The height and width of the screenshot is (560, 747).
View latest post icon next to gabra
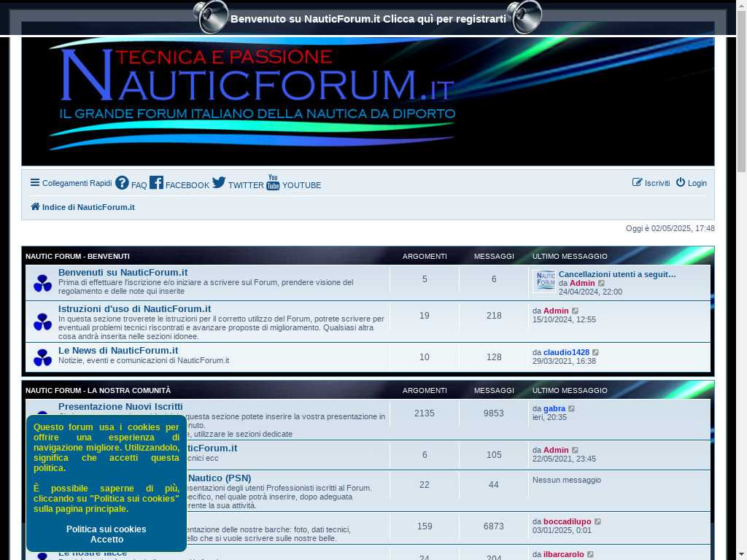pyautogui.click(x=572, y=408)
